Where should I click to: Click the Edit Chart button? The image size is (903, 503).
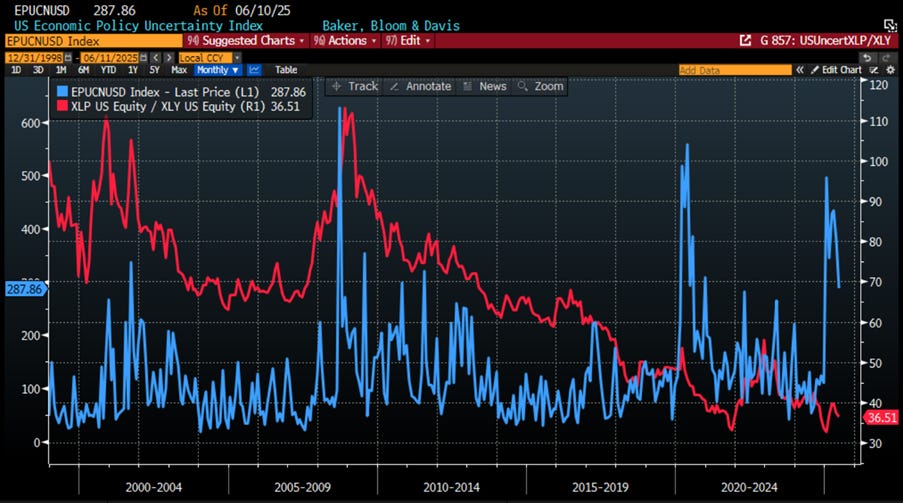(x=836, y=70)
